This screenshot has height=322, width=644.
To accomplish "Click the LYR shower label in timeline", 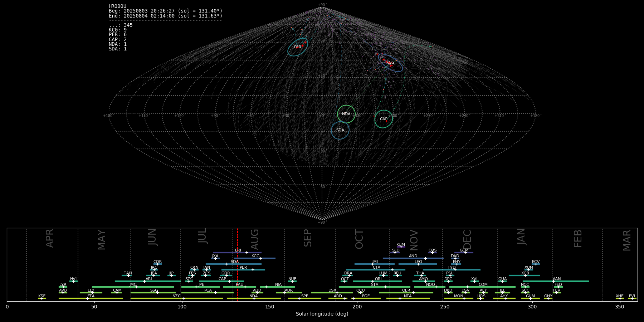I will (x=63, y=285).
